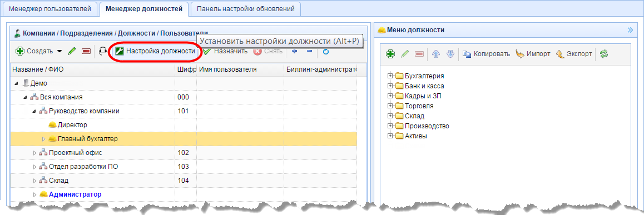This screenshot has width=644, height=215.
Task: Click the Производство folder label
Action: coord(427,126)
